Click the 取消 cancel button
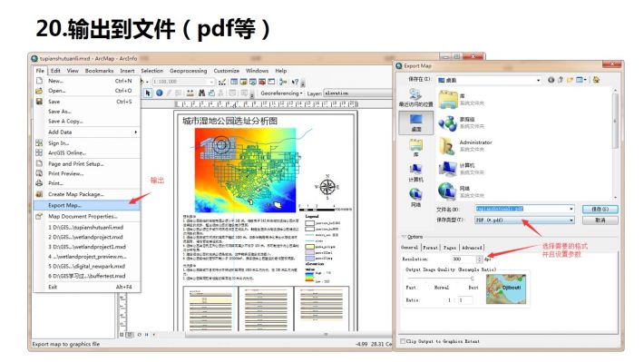 [x=600, y=220]
